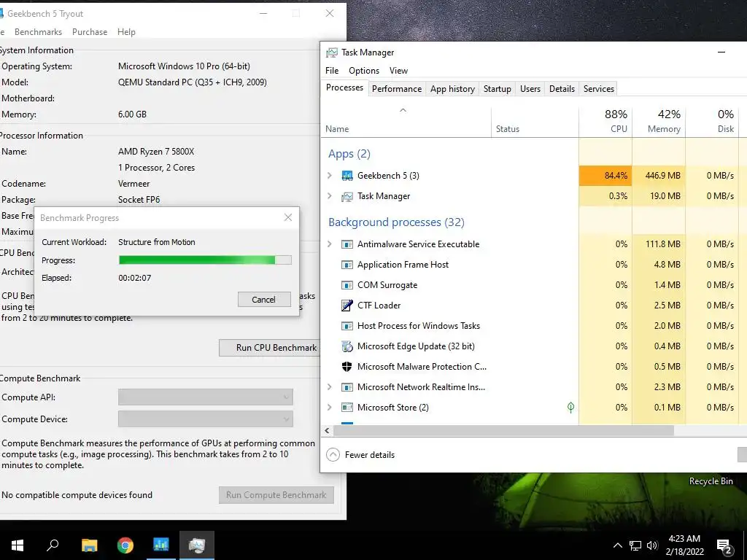Open File Explorer from the taskbar
This screenshot has height=560, width=747.
point(89,545)
